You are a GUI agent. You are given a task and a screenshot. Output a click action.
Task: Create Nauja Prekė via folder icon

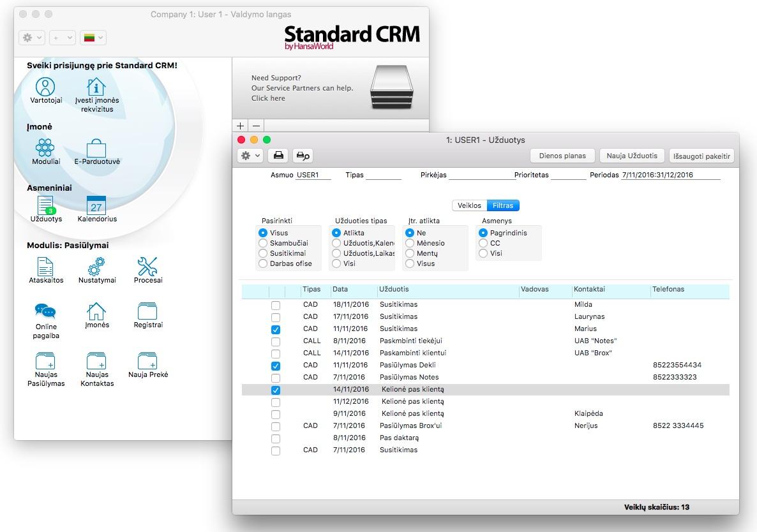[x=147, y=361]
